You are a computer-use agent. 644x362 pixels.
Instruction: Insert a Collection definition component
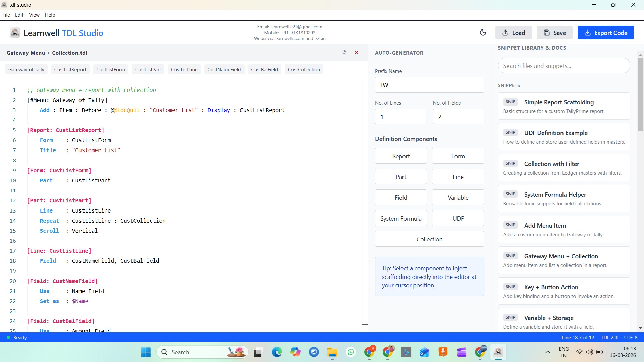(x=429, y=239)
